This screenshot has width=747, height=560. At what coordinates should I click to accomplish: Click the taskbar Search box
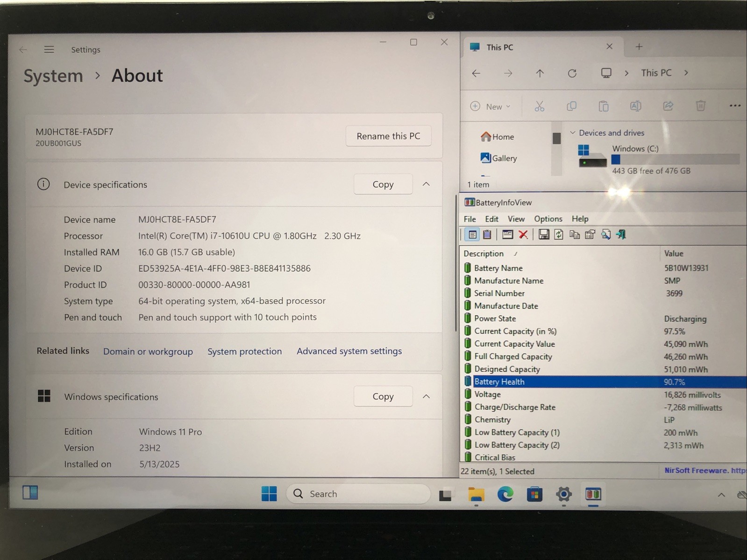(358, 494)
